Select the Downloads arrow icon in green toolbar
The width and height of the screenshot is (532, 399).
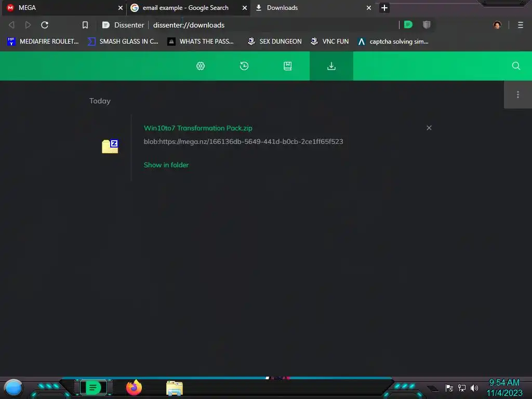tap(331, 66)
